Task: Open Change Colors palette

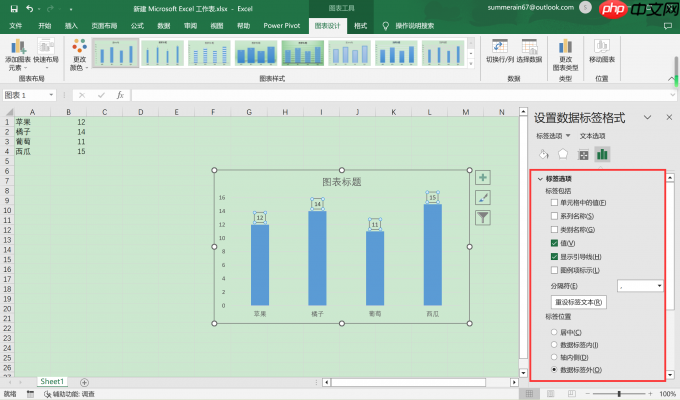Action: click(x=79, y=55)
